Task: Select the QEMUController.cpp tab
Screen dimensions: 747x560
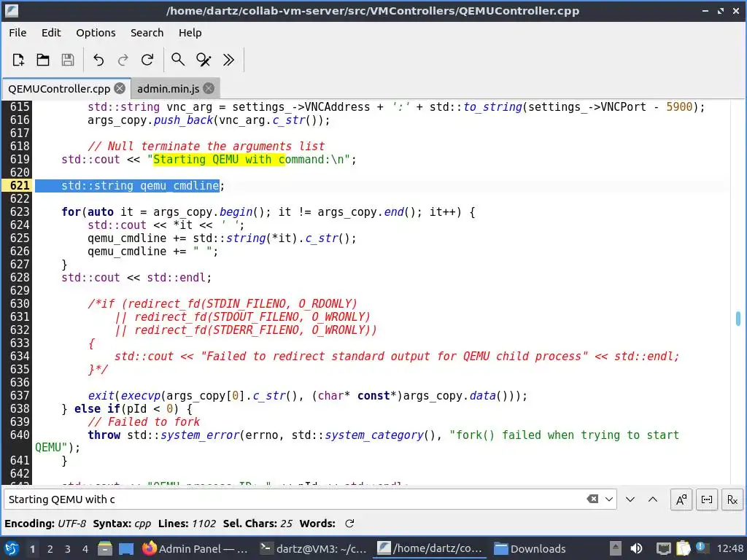Action: click(59, 88)
